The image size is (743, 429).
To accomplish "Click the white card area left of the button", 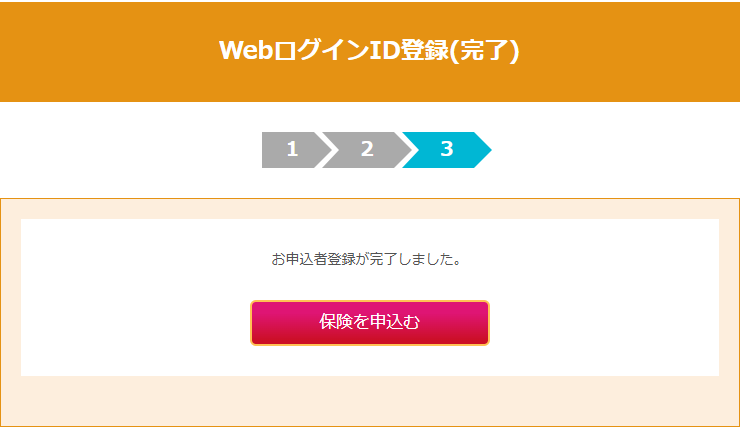I will [130, 322].
